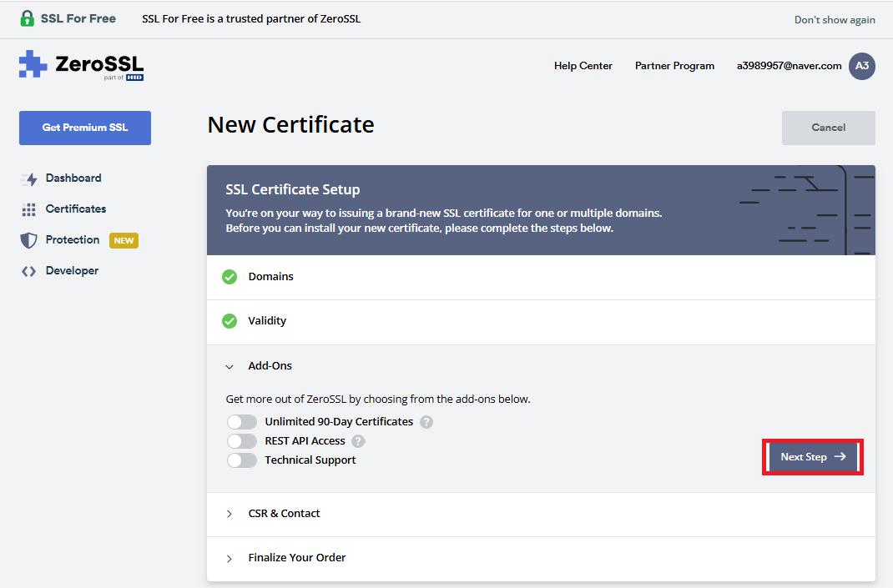The image size is (893, 588).
Task: Click the Developer code brackets icon
Action: 28,272
